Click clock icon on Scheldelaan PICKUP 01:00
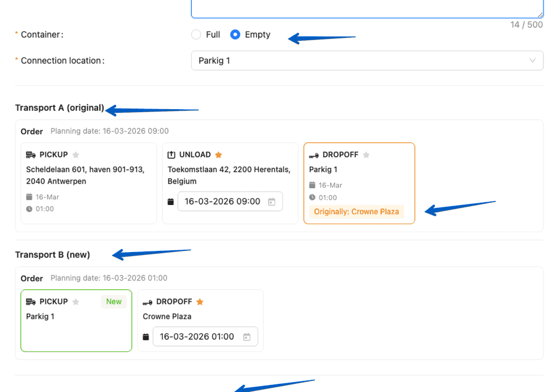This screenshot has height=392, width=558. tap(29, 209)
